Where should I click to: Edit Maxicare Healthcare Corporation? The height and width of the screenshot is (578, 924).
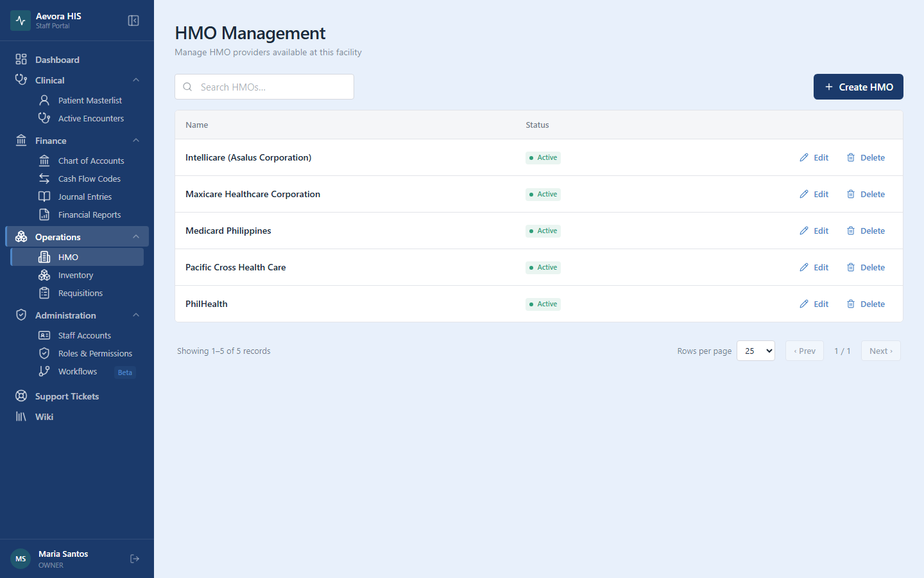(814, 194)
